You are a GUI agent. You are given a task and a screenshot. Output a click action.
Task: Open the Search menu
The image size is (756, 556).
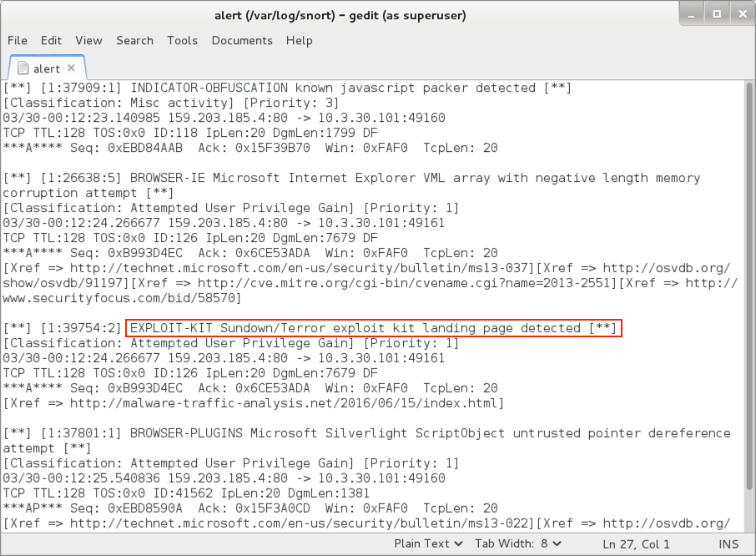coord(134,41)
